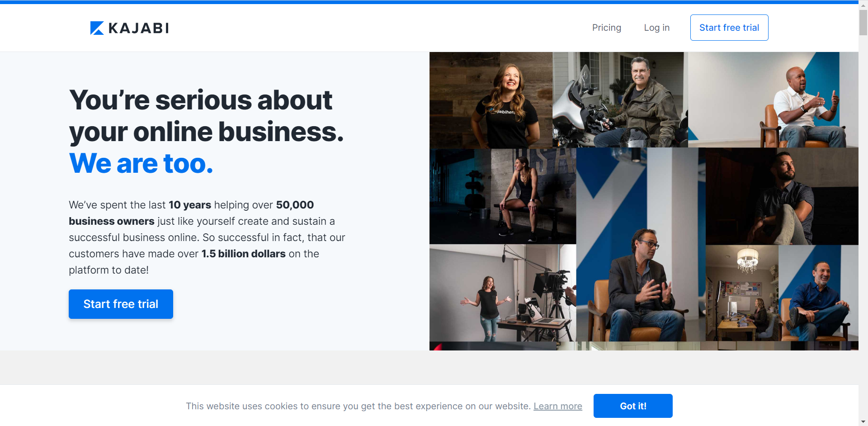The image size is (868, 426).
Task: Select photo of woman filming in studio
Action: click(503, 293)
